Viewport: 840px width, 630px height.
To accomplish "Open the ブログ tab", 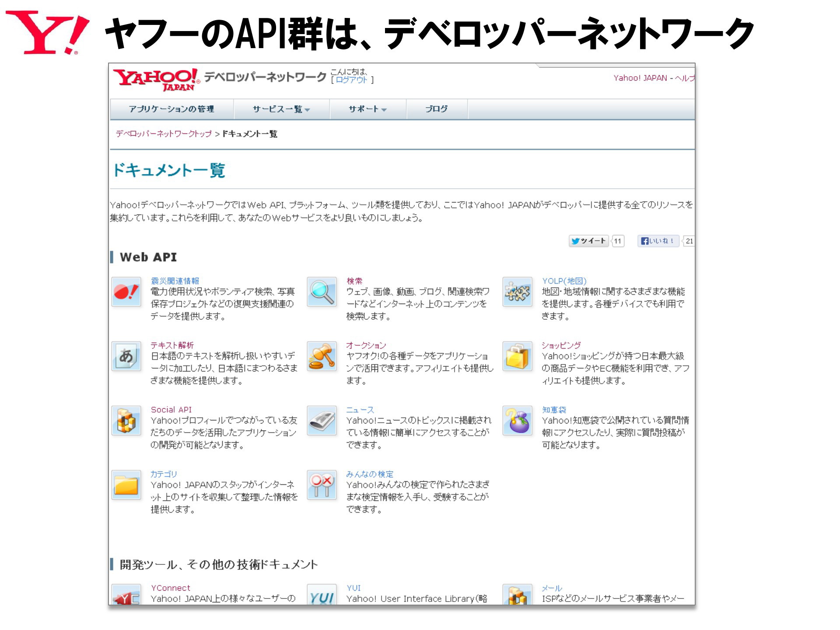I will tap(437, 109).
